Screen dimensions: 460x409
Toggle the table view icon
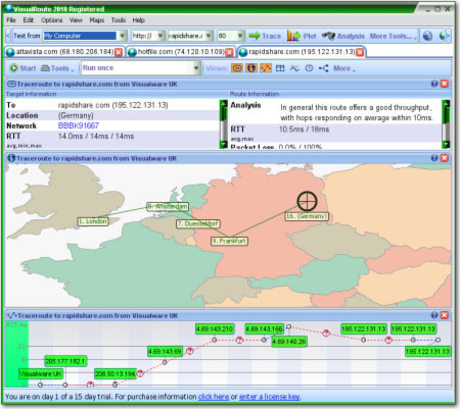[x=280, y=68]
